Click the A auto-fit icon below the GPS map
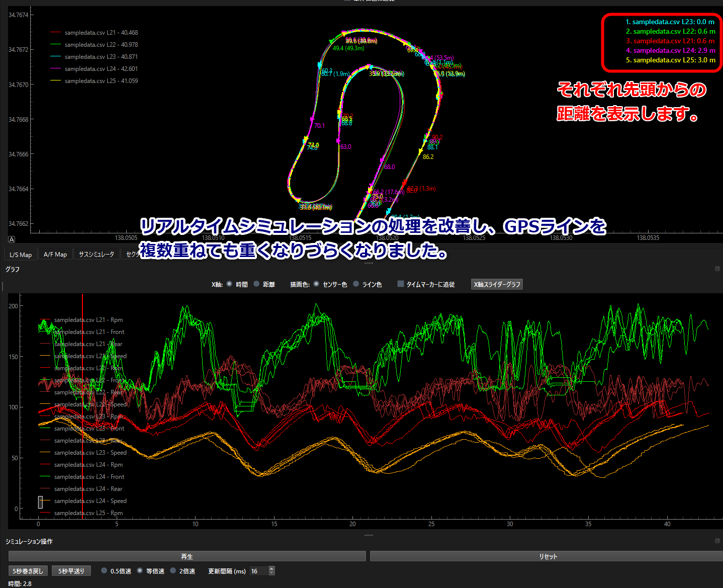 (x=11, y=239)
